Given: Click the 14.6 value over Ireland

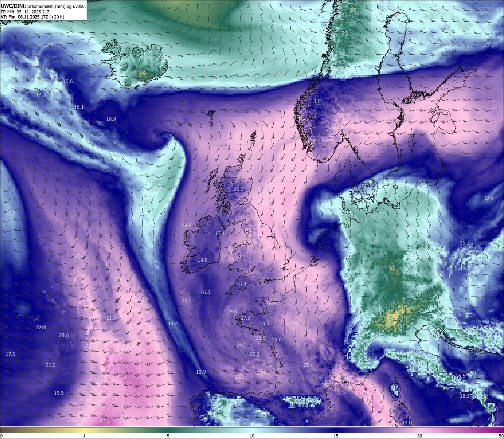Looking at the screenshot, I should (x=202, y=260).
